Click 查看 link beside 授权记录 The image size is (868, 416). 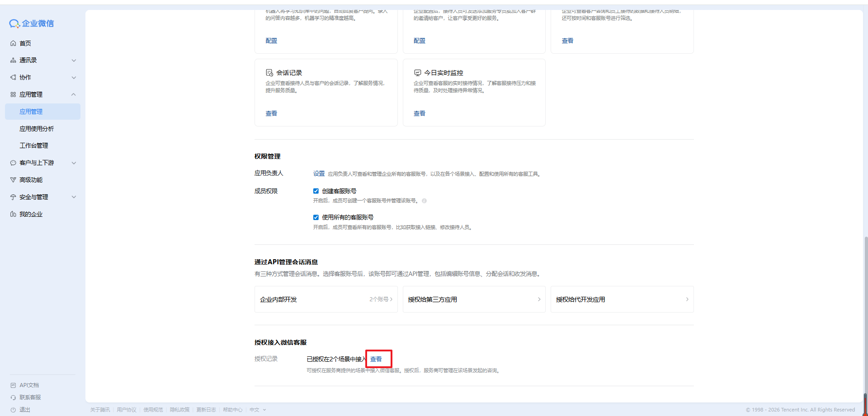click(376, 359)
